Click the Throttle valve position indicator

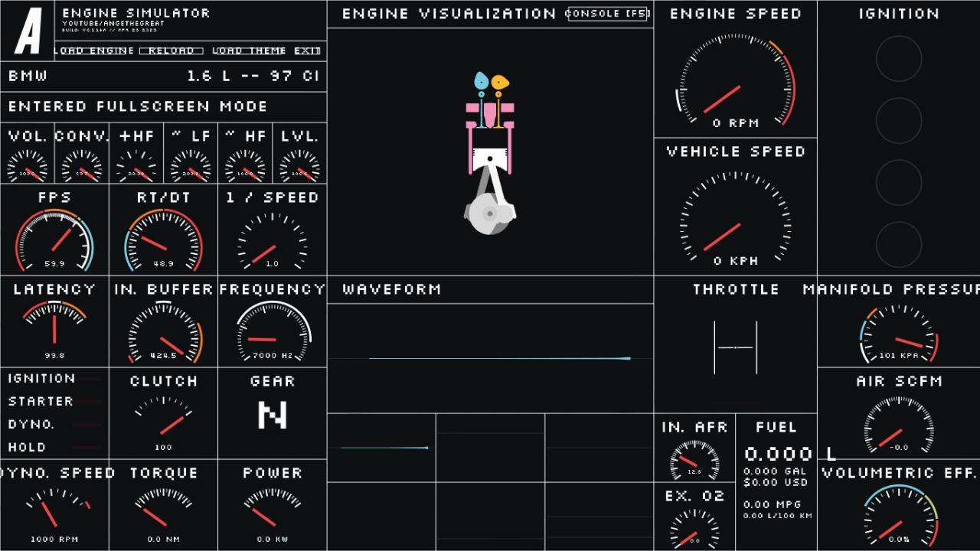coord(735,347)
